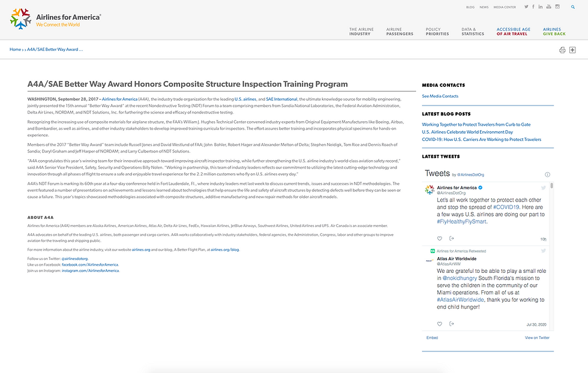Click @nokidhungry mention in tweet
This screenshot has width=588, height=373.
pos(460,278)
